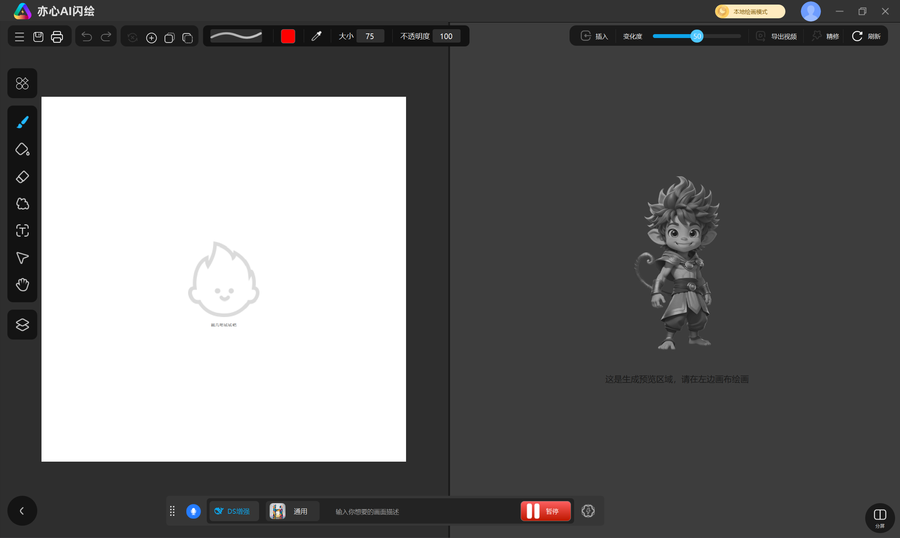Open the 通用 style model selector

click(292, 511)
